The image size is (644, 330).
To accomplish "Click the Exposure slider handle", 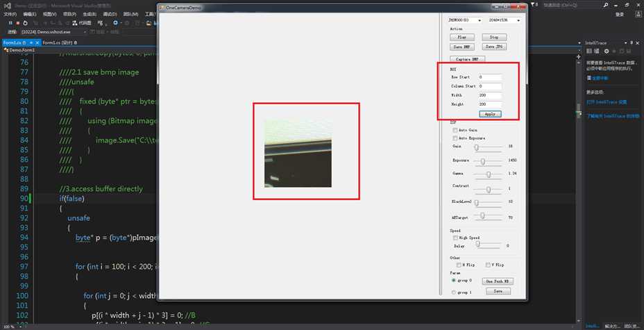I will pyautogui.click(x=483, y=161).
